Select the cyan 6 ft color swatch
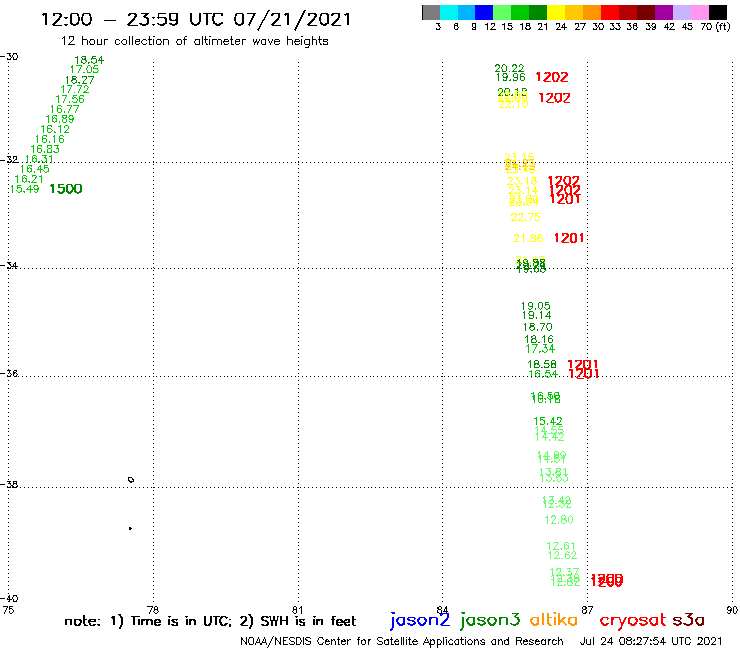 (x=449, y=12)
